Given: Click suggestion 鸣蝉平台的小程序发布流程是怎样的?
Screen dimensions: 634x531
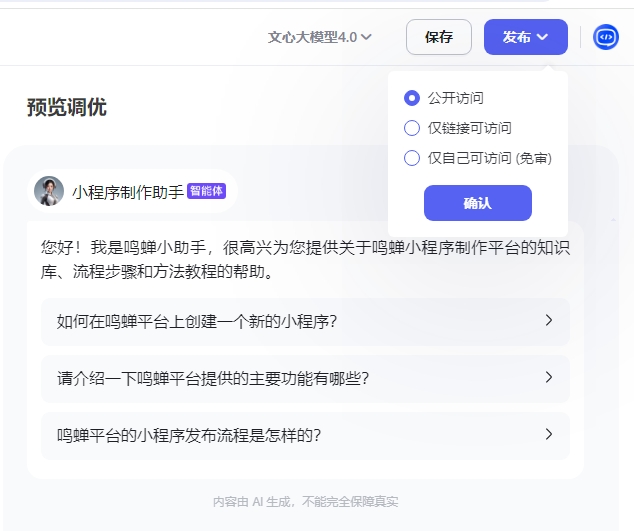Looking at the screenshot, I should 305,436.
